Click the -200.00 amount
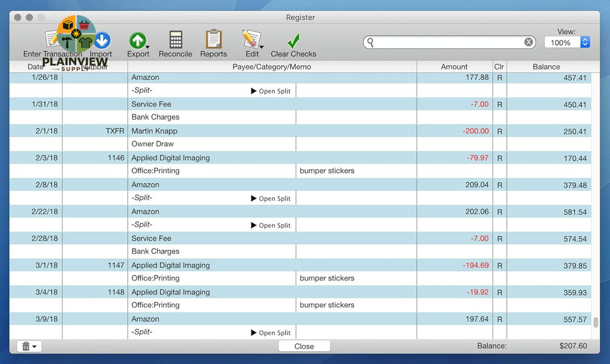The width and height of the screenshot is (610, 364). pos(475,131)
